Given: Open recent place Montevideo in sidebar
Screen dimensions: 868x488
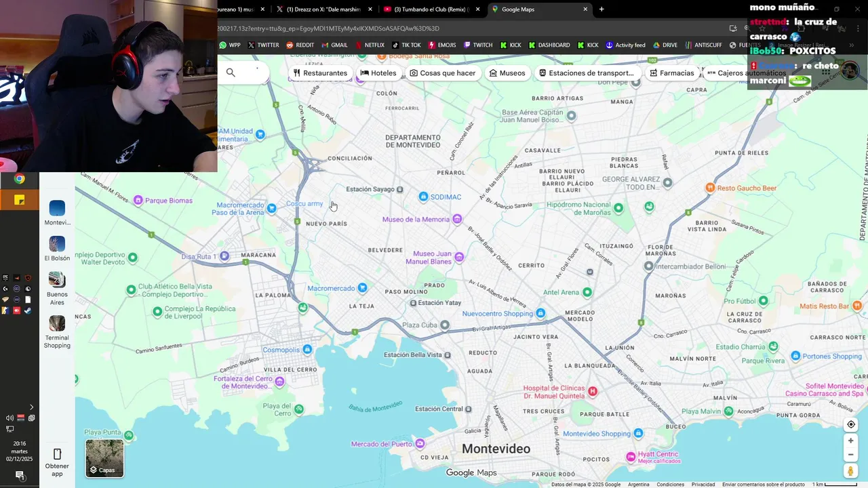Looking at the screenshot, I should coord(57,213).
